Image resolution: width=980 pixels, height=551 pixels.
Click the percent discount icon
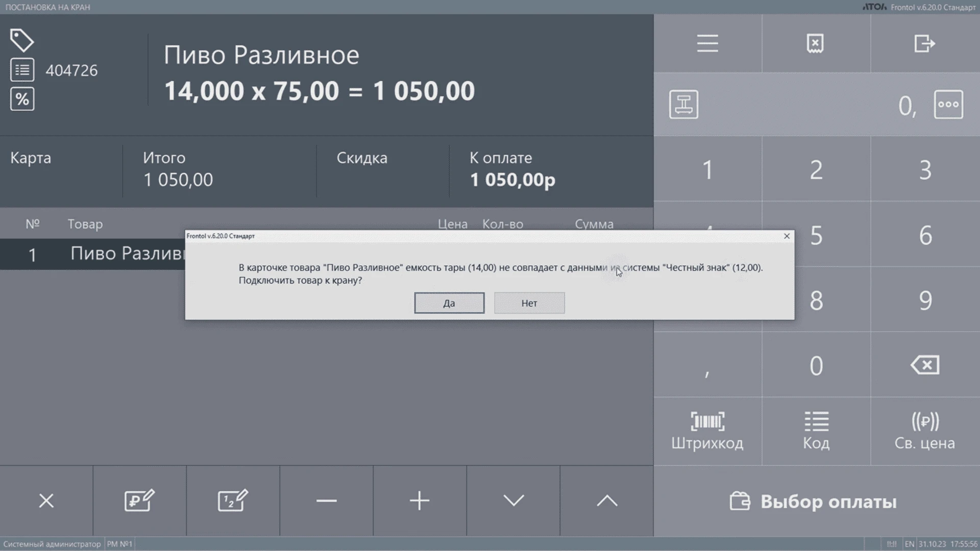(22, 99)
